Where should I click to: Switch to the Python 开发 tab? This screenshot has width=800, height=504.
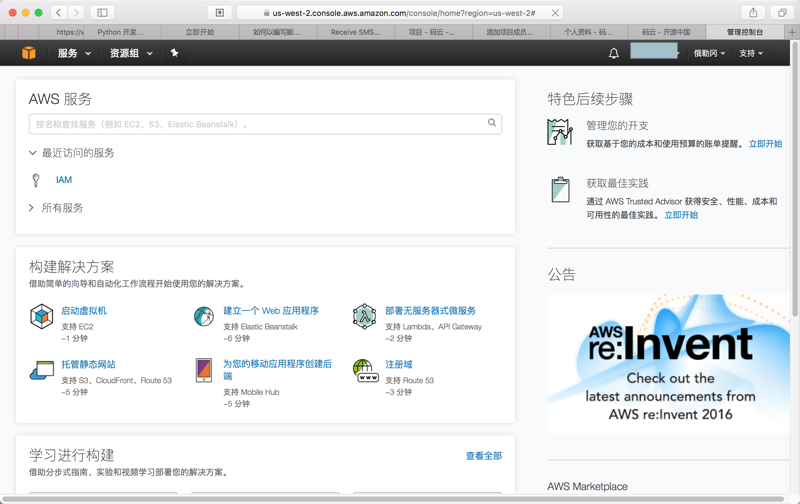click(x=120, y=32)
